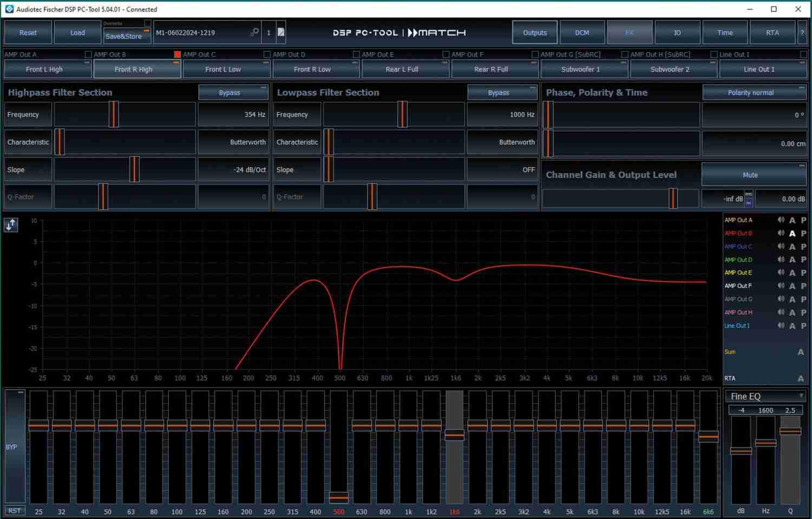The width and height of the screenshot is (812, 519).
Task: Click the magnifier icon in the setup name field
Action: tap(254, 33)
